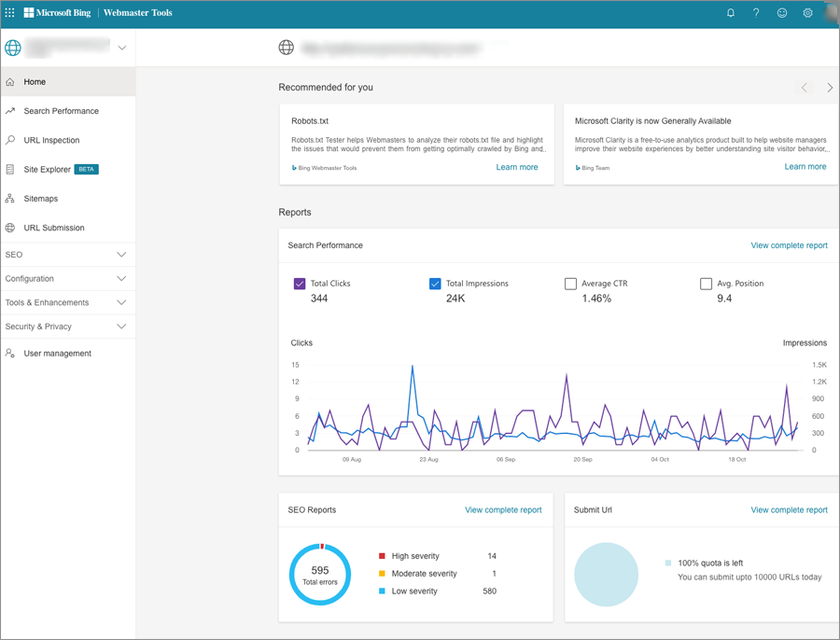
Task: Open Sitemaps in sidebar
Action: [x=67, y=198]
